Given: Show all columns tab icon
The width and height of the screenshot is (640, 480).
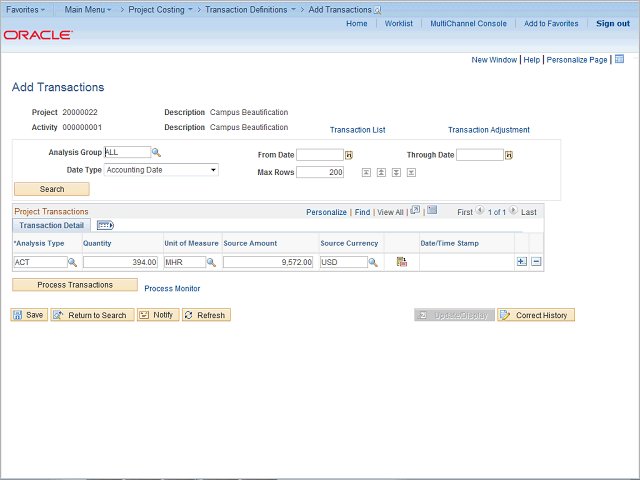Looking at the screenshot, I should [x=105, y=225].
